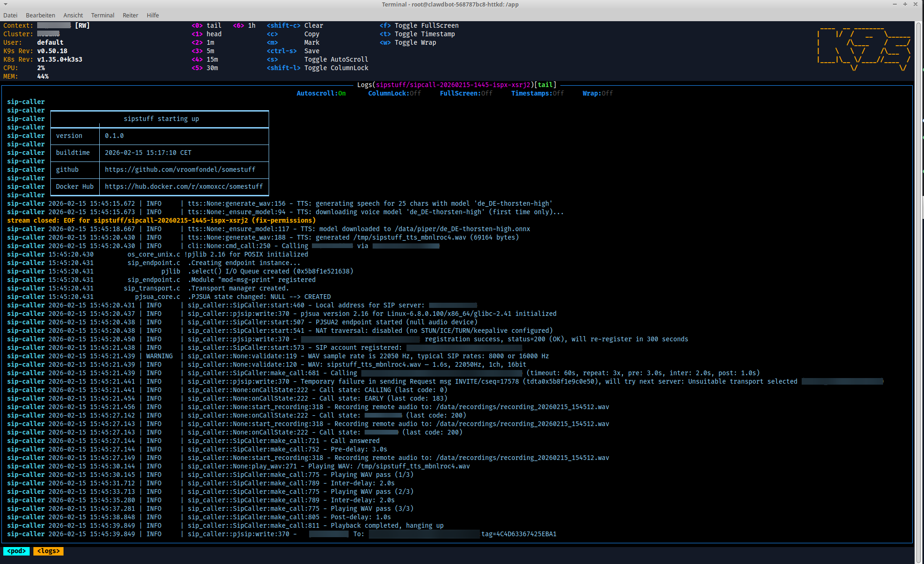Screen dimensions: 924x564
Task: Maximize the terminal window
Action: click(x=905, y=4)
